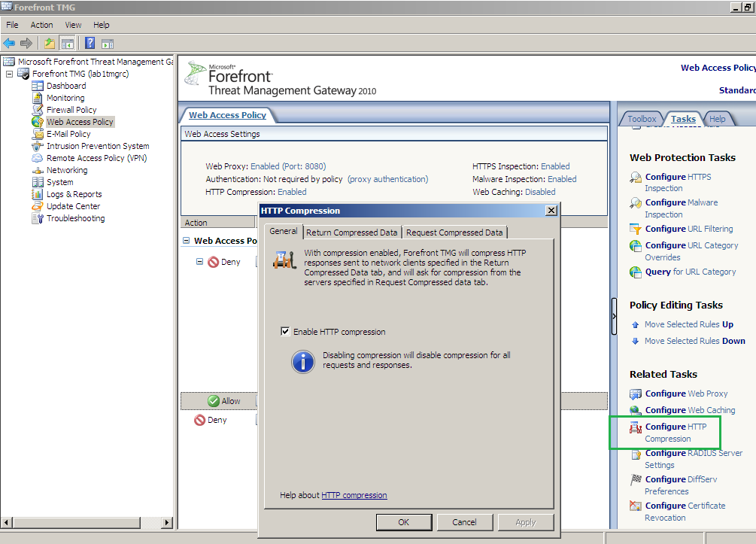Select the Firewall Policy icon in the tree

pos(38,110)
